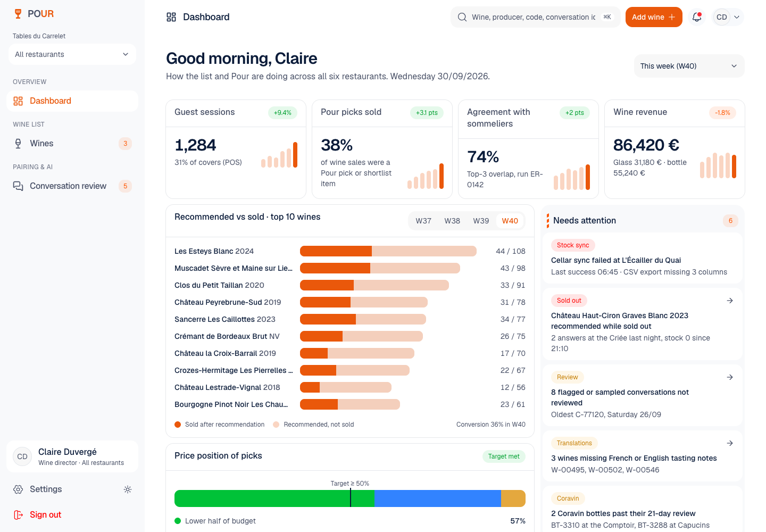This screenshot has width=766, height=532.
Task: Expand the CD account menu chevron
Action: (737, 17)
